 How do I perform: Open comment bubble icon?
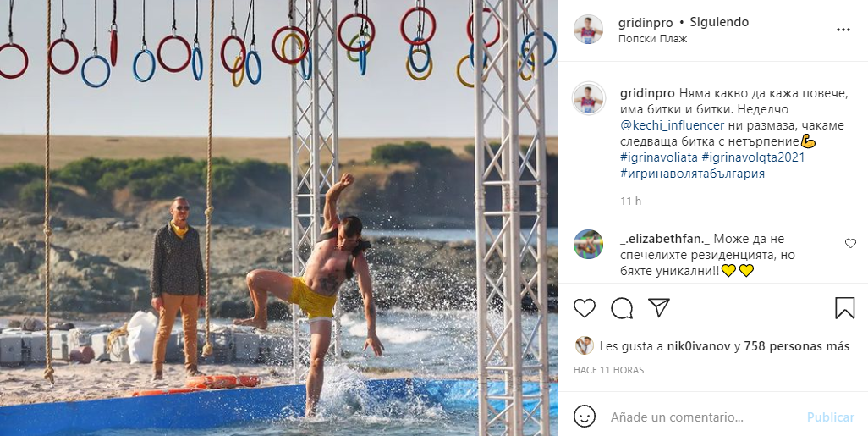point(622,307)
